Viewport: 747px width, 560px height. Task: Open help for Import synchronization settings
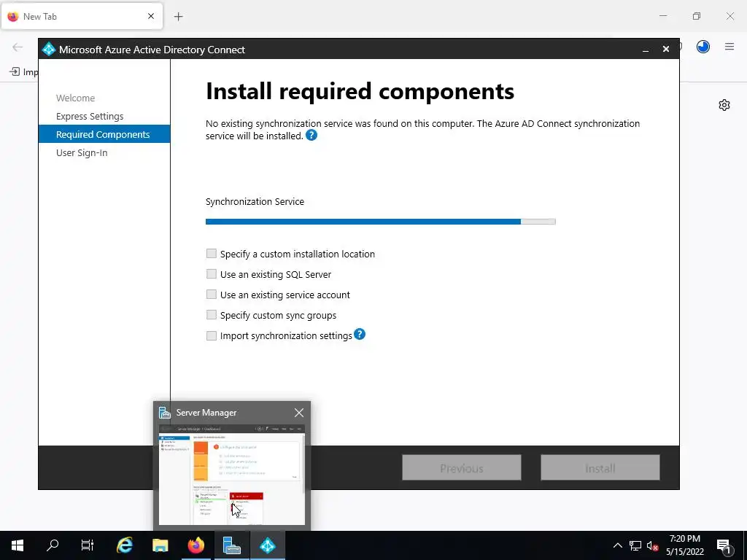point(360,334)
